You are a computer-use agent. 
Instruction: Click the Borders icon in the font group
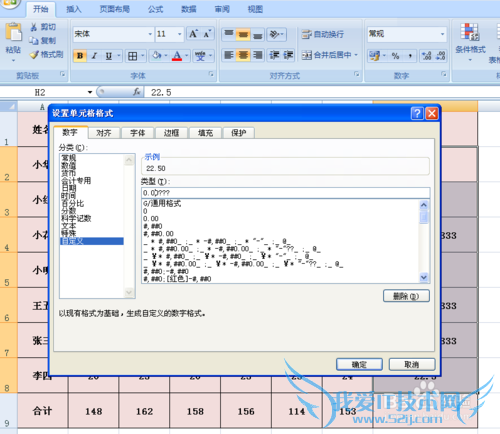(x=133, y=56)
